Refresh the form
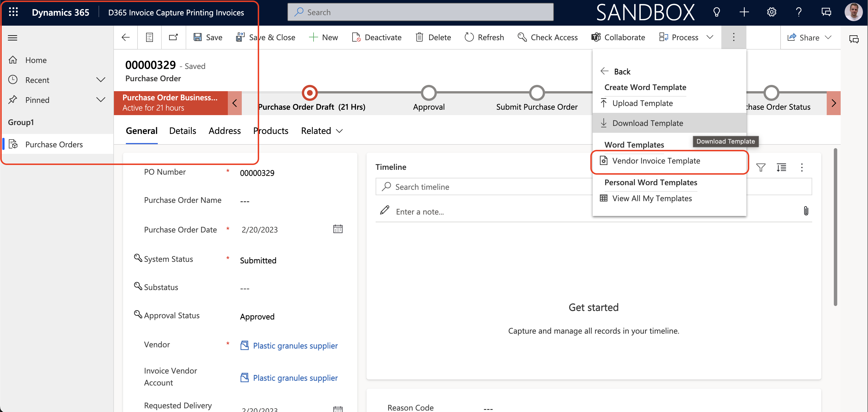The image size is (868, 412). pos(484,37)
